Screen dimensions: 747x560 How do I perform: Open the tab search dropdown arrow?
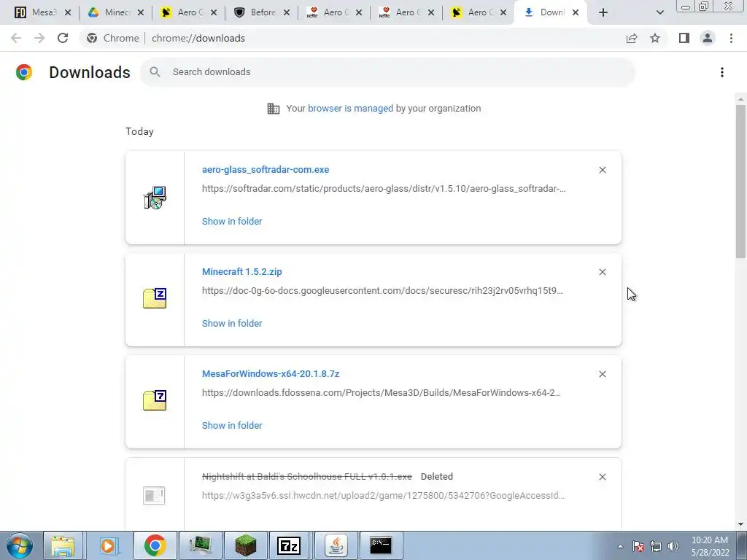point(659,12)
